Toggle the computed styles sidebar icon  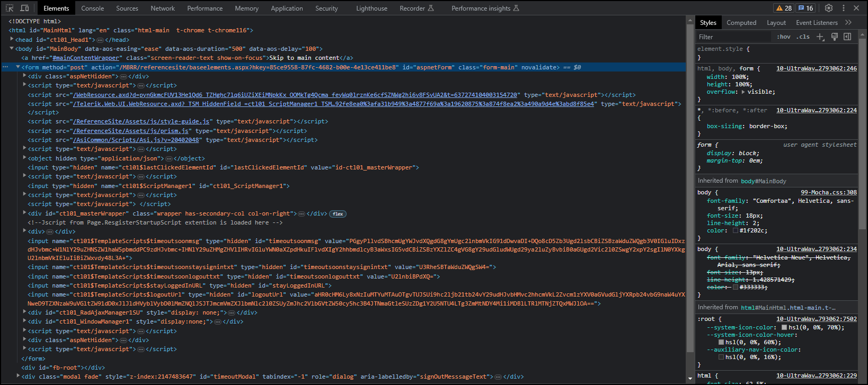pos(847,37)
